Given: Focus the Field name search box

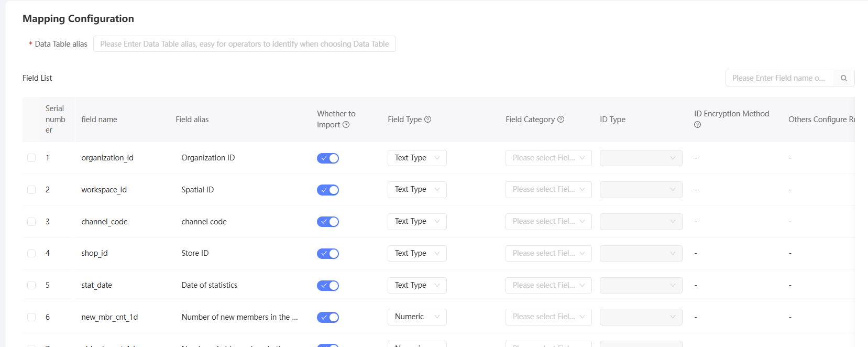Looking at the screenshot, I should click(779, 78).
